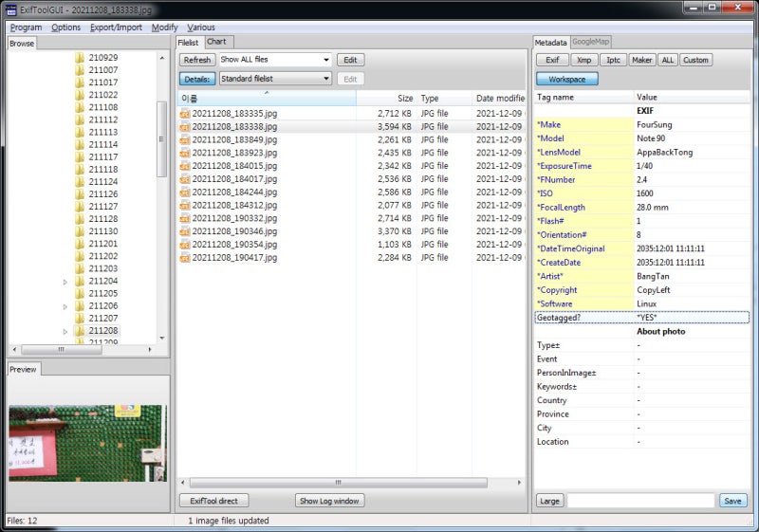This screenshot has height=532, width=759.
Task: Toggle the Workspace metadata view button
Action: coord(566,79)
